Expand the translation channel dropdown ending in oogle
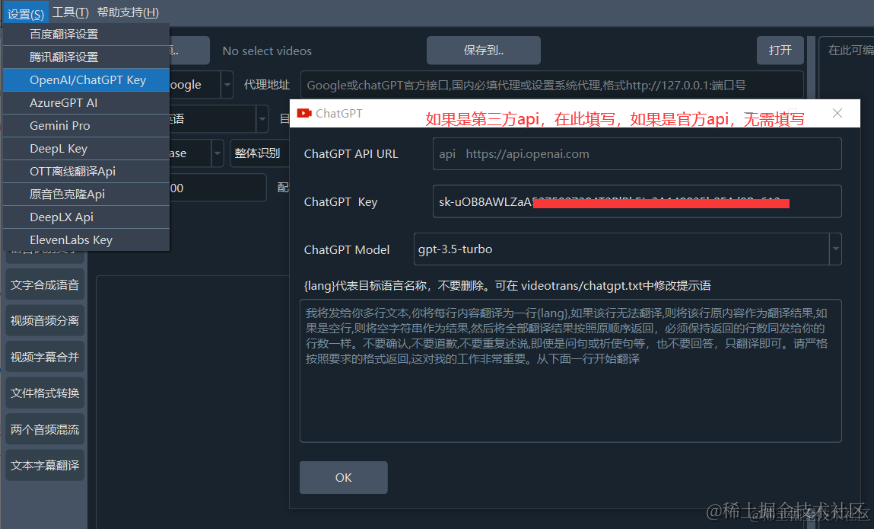874x529 pixels. pos(227,85)
